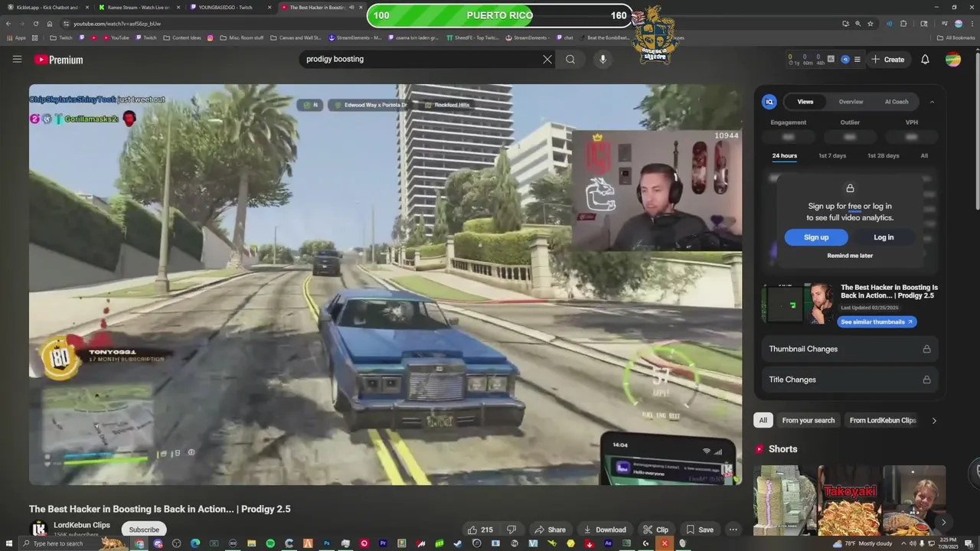Select the All time range tab

(x=924, y=155)
